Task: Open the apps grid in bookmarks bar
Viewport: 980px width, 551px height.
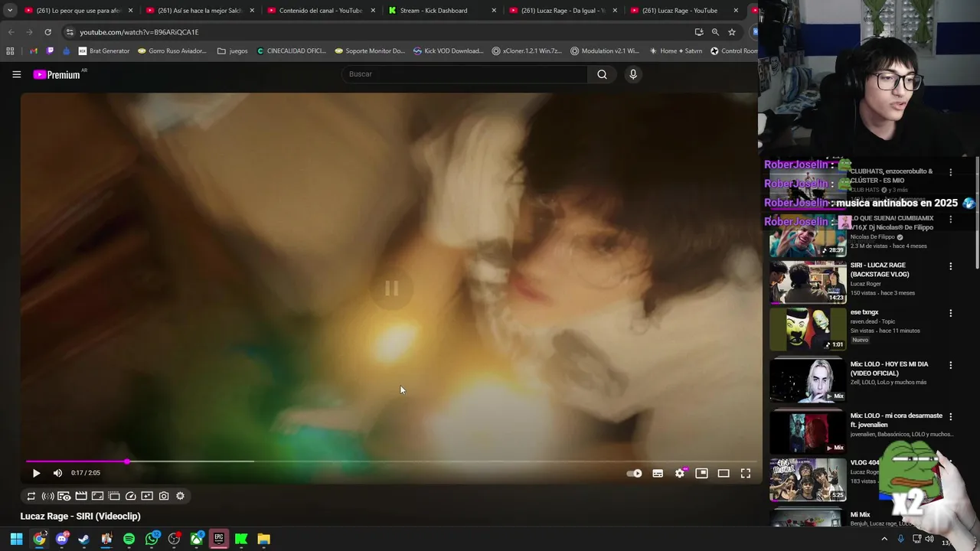Action: [x=10, y=51]
